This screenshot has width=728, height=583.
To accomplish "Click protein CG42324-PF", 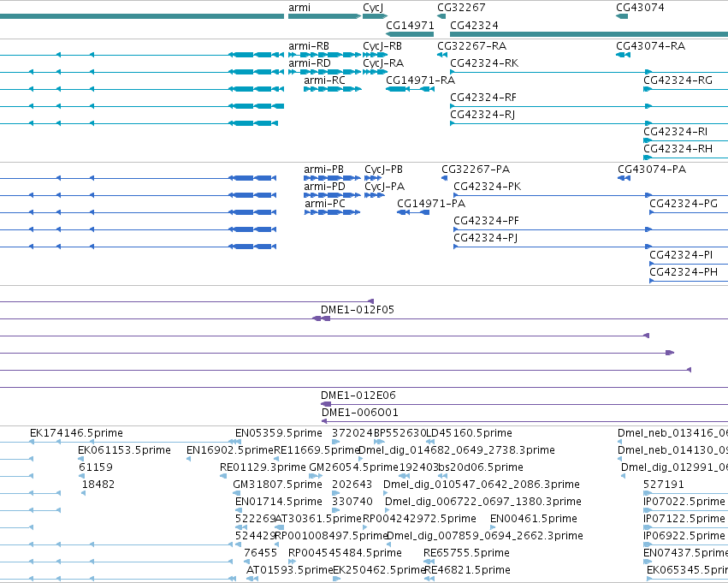I will point(486,221).
